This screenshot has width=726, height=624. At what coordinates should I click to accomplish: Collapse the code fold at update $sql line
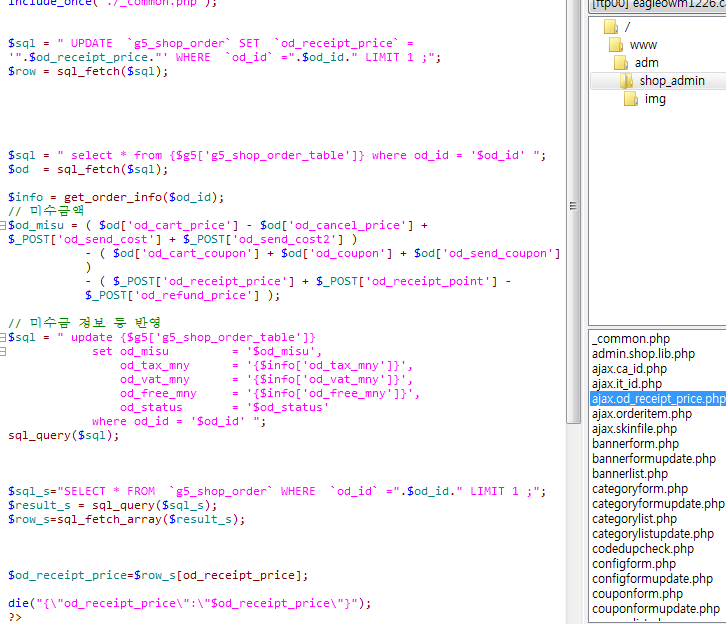(x=4, y=338)
